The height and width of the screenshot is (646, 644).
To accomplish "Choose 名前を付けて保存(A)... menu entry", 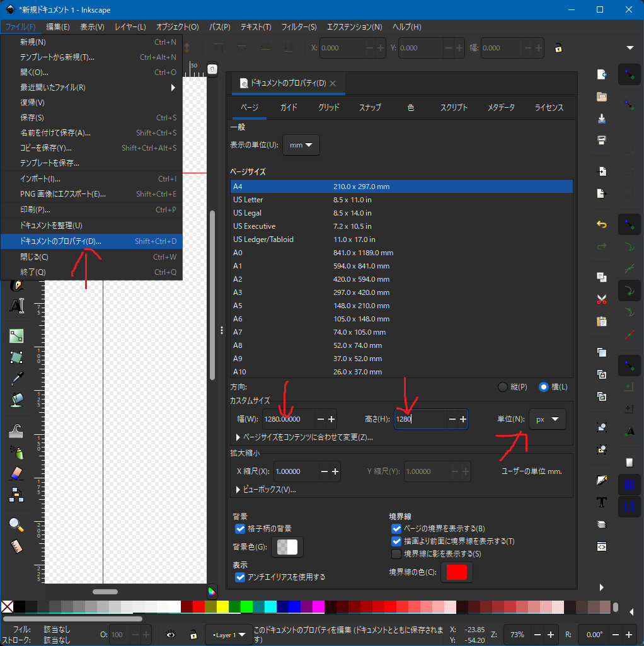I will click(x=91, y=132).
